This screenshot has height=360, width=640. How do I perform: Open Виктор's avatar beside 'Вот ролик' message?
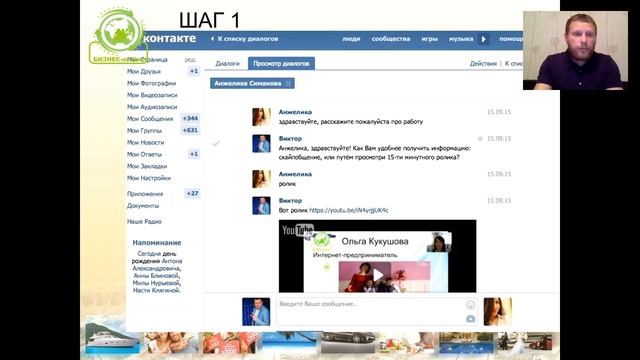(x=261, y=206)
